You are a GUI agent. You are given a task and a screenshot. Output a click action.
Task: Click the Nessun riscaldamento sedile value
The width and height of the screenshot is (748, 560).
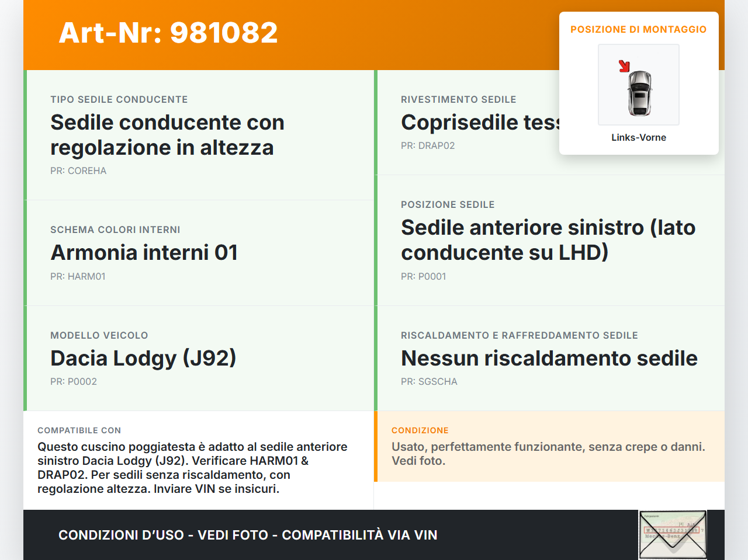549,358
